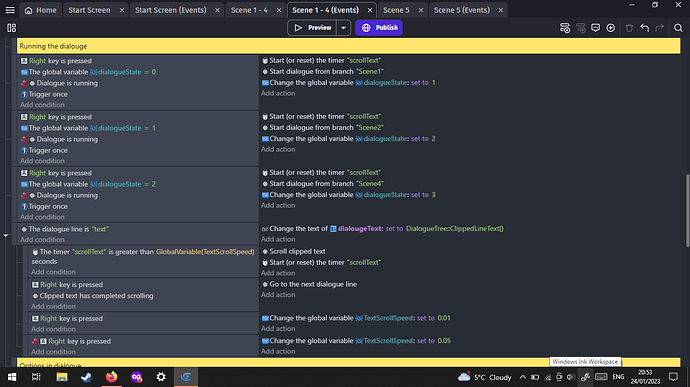Open the Start Screen tab
Image resolution: width=690 pixels, height=387 pixels.
89,10
